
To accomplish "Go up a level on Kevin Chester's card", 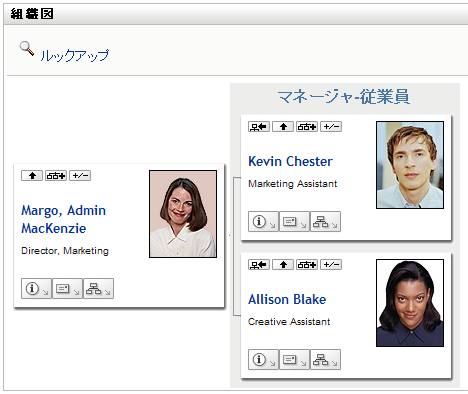I will tap(283, 127).
